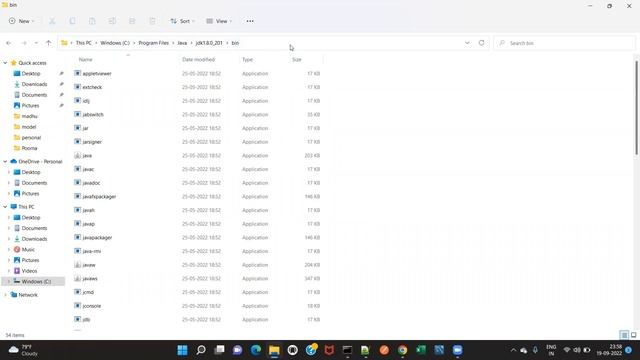
Task: Open the Windows Start menu
Action: (182, 350)
